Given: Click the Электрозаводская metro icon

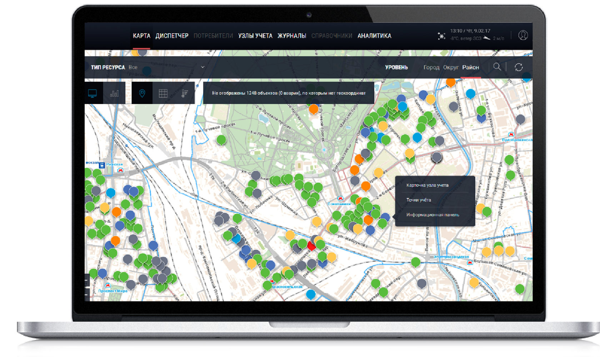Looking at the screenshot, I should tap(470, 263).
